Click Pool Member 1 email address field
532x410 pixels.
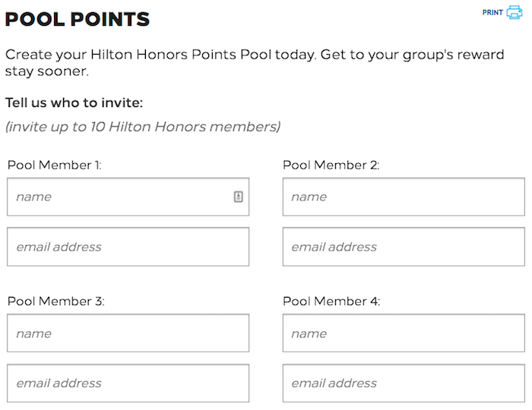click(x=128, y=247)
